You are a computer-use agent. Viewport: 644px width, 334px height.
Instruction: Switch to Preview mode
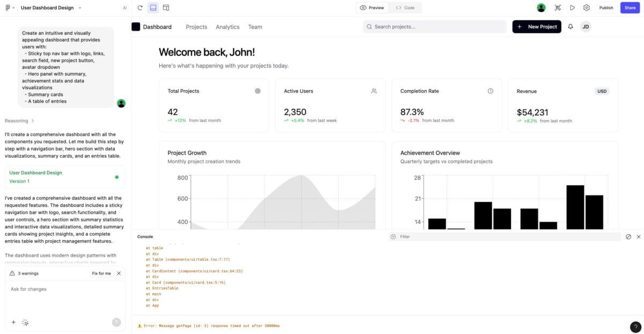372,8
